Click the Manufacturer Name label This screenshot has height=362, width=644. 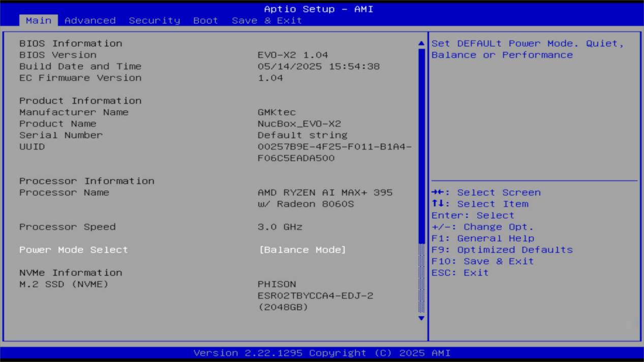coord(74,112)
